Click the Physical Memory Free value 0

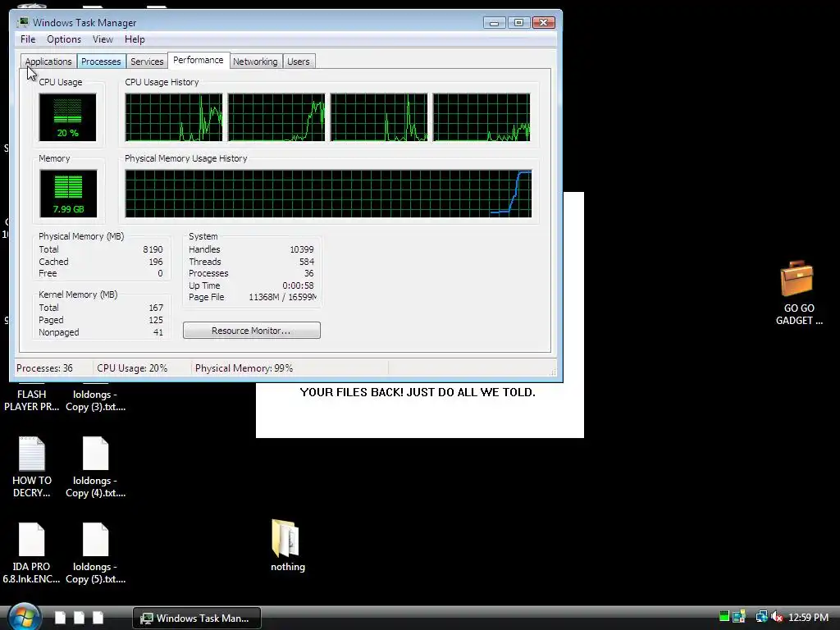click(160, 273)
